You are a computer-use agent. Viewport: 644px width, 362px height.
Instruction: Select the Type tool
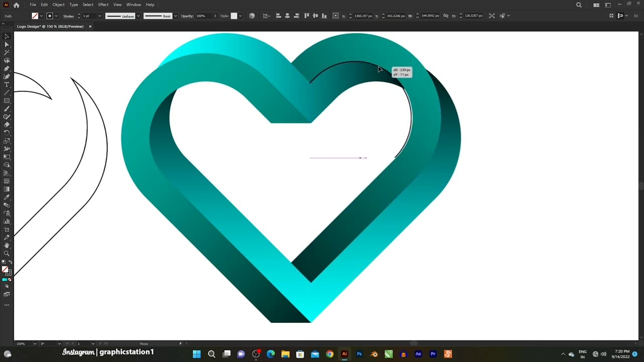[x=7, y=84]
